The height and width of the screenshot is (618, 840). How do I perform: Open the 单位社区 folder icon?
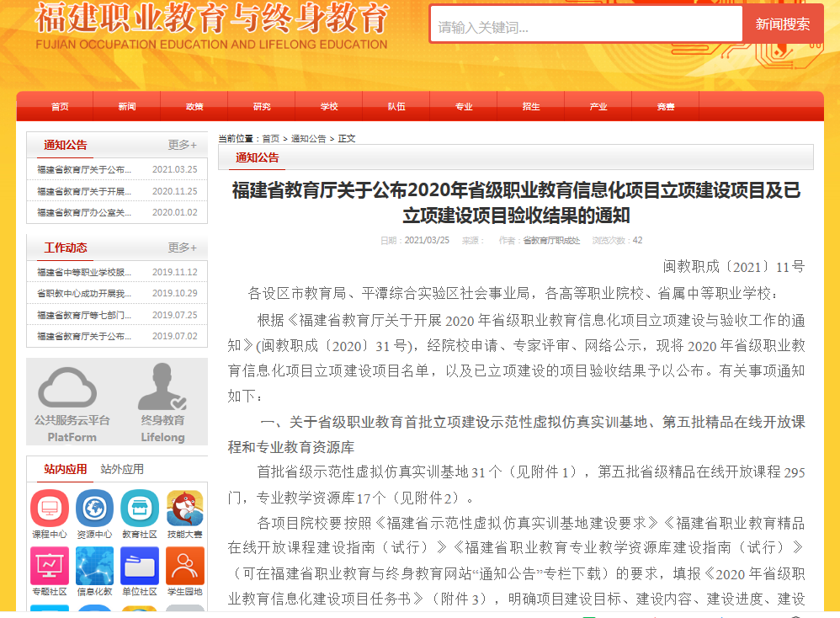coord(140,566)
